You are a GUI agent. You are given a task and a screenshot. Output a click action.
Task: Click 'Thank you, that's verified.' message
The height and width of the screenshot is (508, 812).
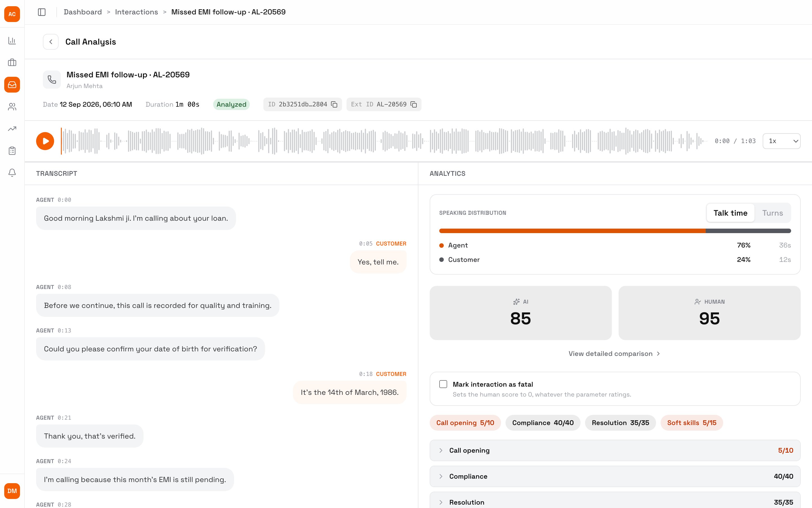click(x=90, y=436)
